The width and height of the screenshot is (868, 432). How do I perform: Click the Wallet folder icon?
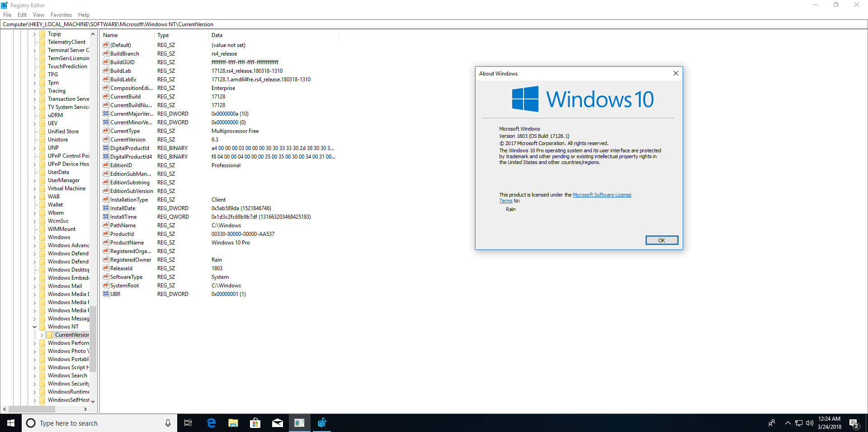tap(42, 204)
